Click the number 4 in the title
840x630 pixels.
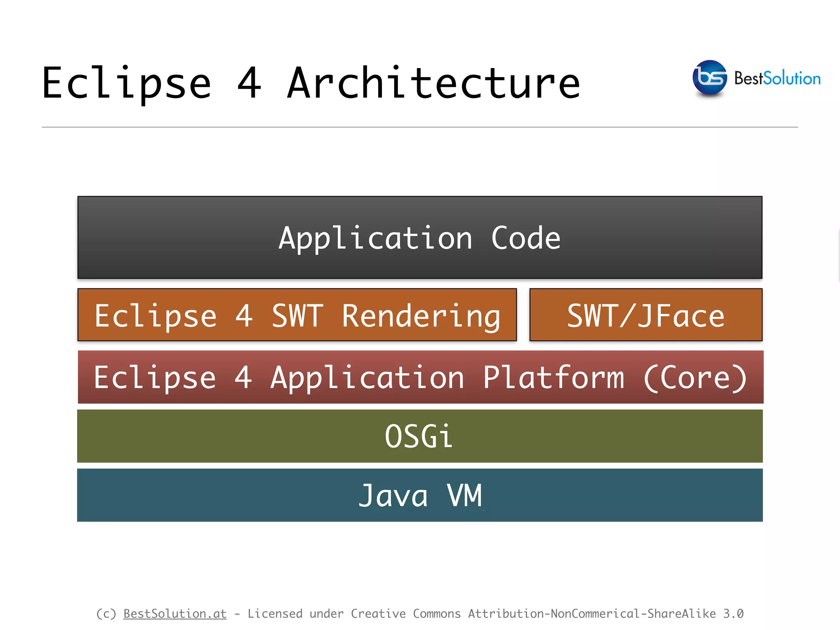pyautogui.click(x=249, y=84)
